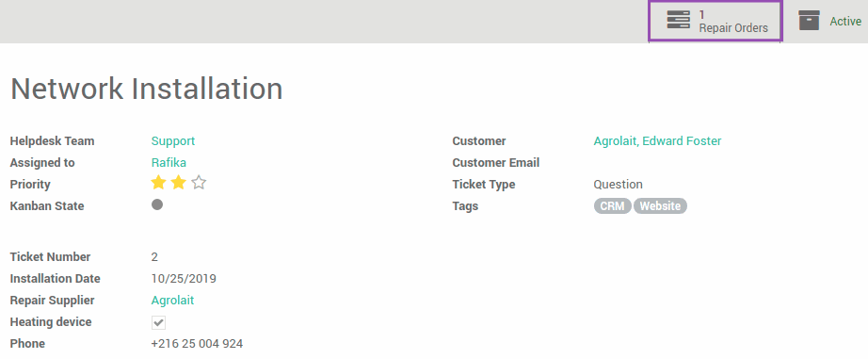Screen dimensions: 868x359
Task: Open the Support helpdesk team link
Action: point(173,140)
